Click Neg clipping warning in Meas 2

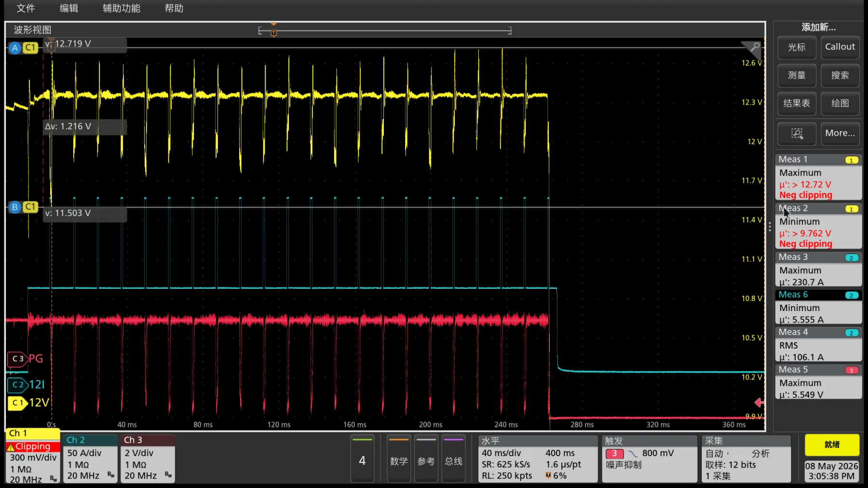click(x=805, y=244)
